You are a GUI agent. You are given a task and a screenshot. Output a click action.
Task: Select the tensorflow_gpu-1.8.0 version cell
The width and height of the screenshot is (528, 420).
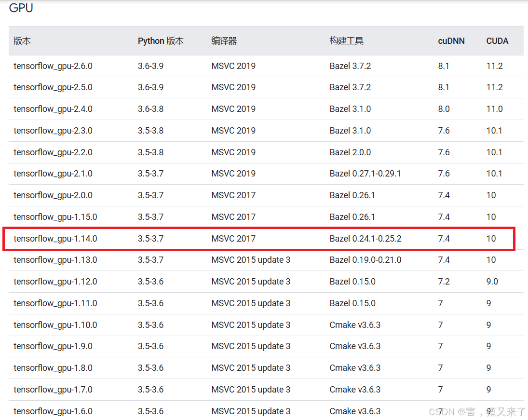click(53, 368)
